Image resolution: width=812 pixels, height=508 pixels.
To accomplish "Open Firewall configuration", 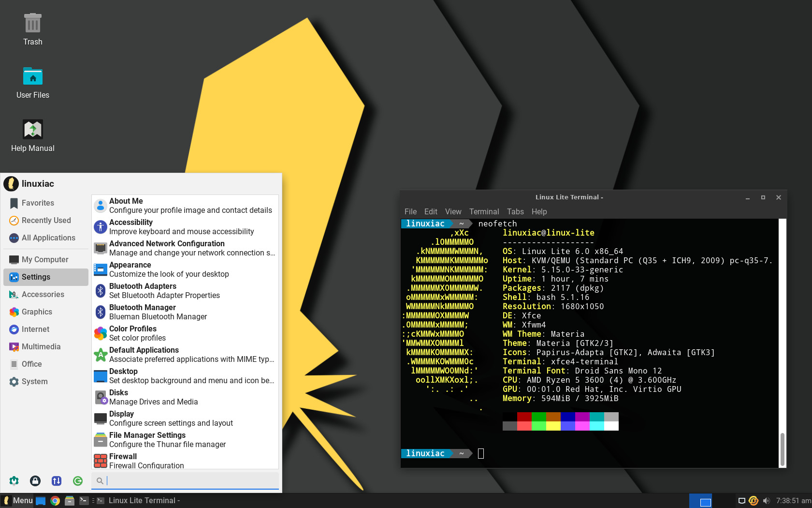I will (185, 461).
